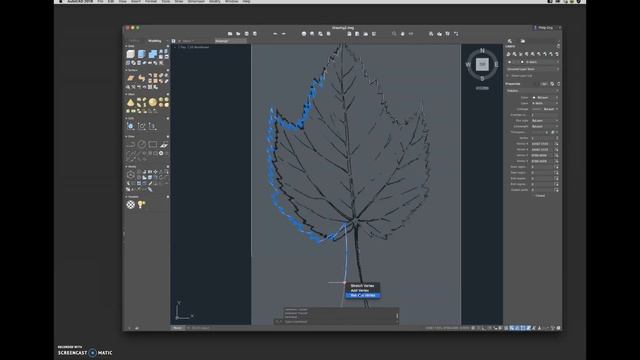Open the Plot style dropdown in Properties
640x360 pixels.
coord(545,121)
